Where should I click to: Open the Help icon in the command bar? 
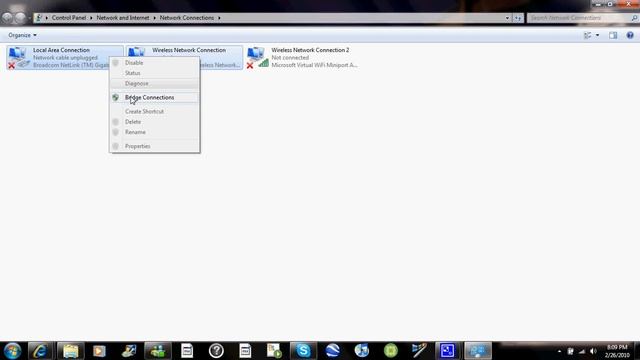pyautogui.click(x=630, y=36)
